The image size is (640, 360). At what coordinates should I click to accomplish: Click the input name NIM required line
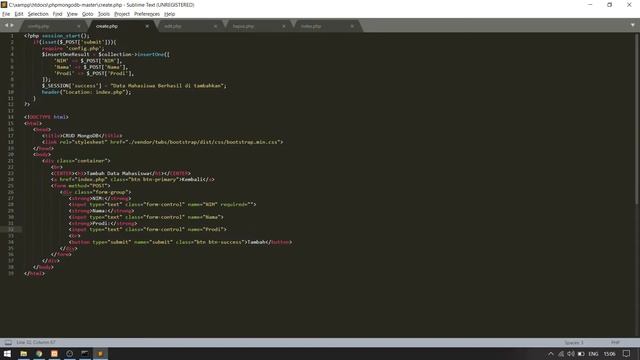pos(162,204)
